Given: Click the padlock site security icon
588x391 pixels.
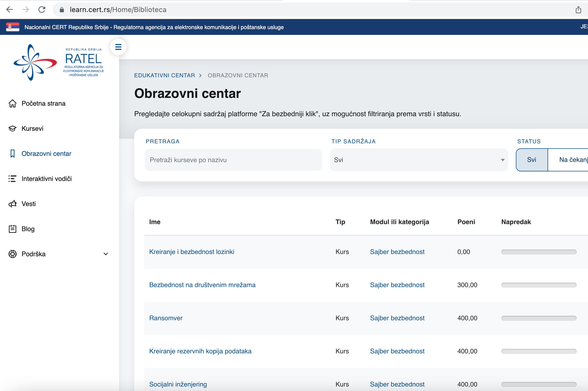Looking at the screenshot, I should [x=62, y=10].
